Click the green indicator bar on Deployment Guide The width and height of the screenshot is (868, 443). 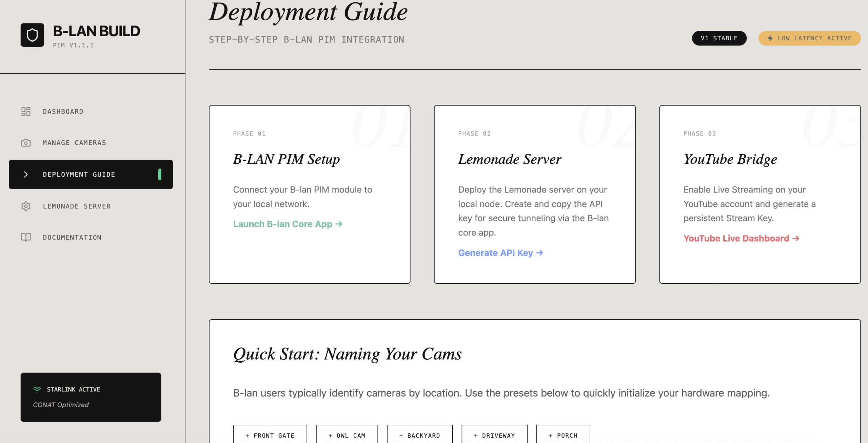pyautogui.click(x=160, y=175)
